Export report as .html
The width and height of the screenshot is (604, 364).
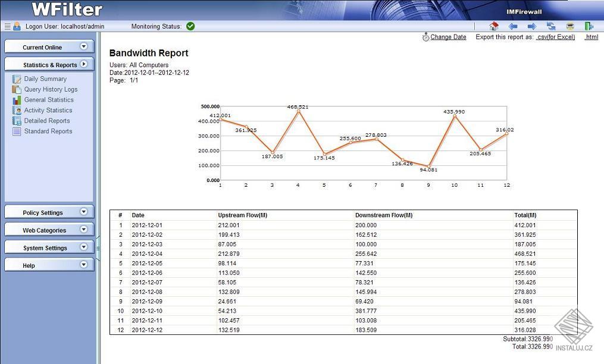(x=592, y=37)
